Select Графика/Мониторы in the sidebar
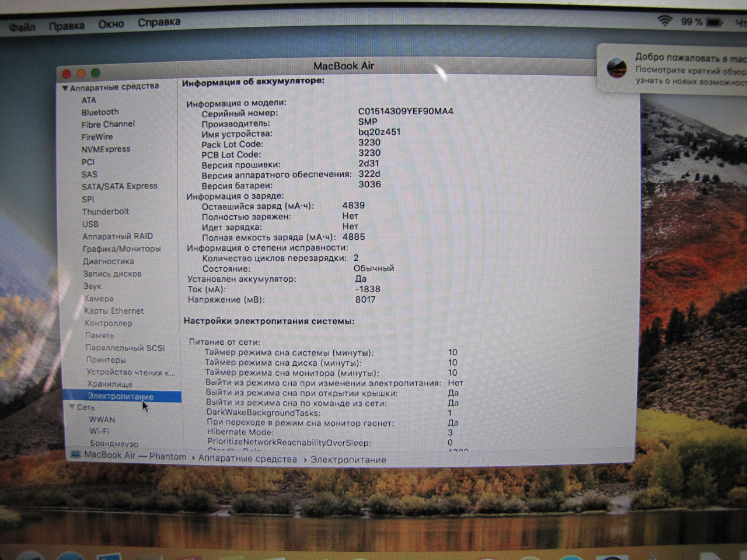Image resolution: width=747 pixels, height=560 pixels. point(121,249)
